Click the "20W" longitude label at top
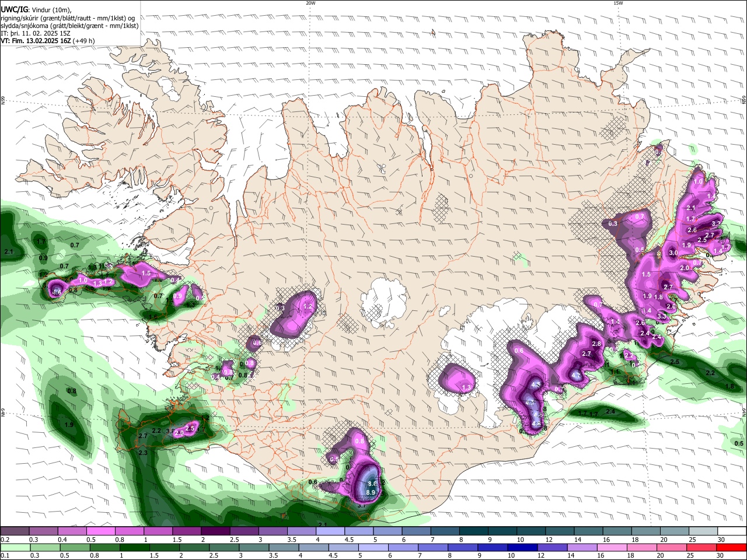This screenshot has width=747, height=560. tap(310, 2)
